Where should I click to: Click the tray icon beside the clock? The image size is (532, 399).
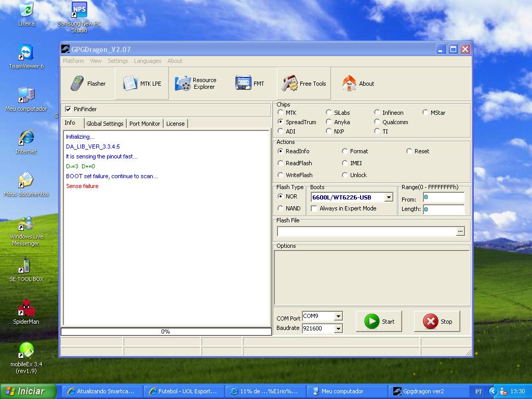(x=503, y=392)
